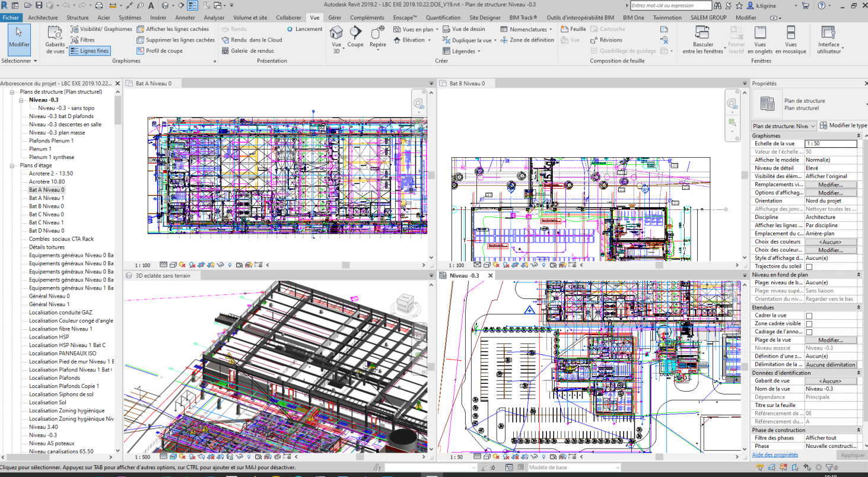Click the Echelle de la vue field
The width and height of the screenshot is (868, 477).
coord(831,144)
